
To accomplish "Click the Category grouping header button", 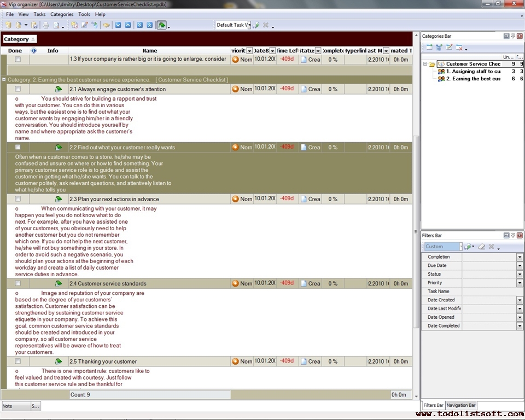I will (x=20, y=39).
